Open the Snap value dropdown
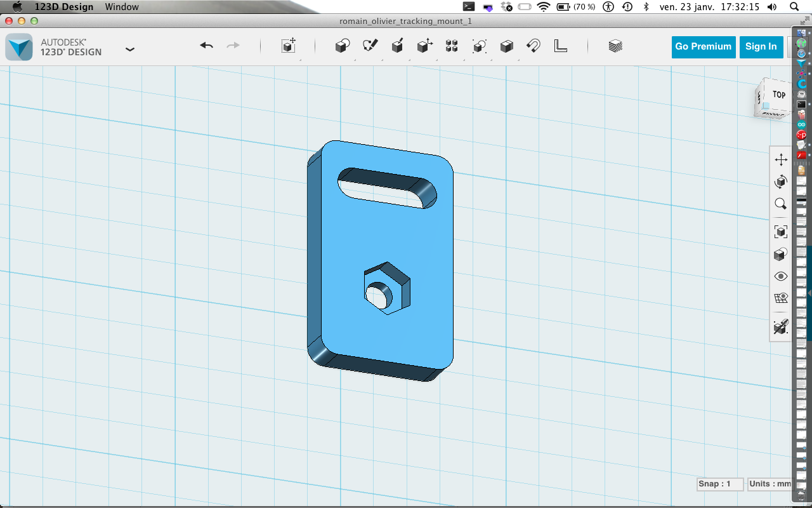The width and height of the screenshot is (812, 508). 719,484
